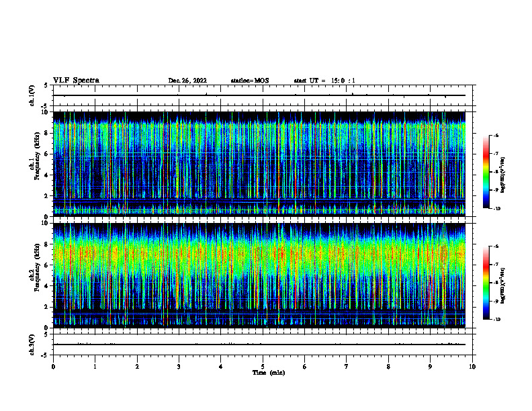Click the "8" kHz tick on ch.2 frequency axis
The width and height of the screenshot is (532, 411).
47,244
